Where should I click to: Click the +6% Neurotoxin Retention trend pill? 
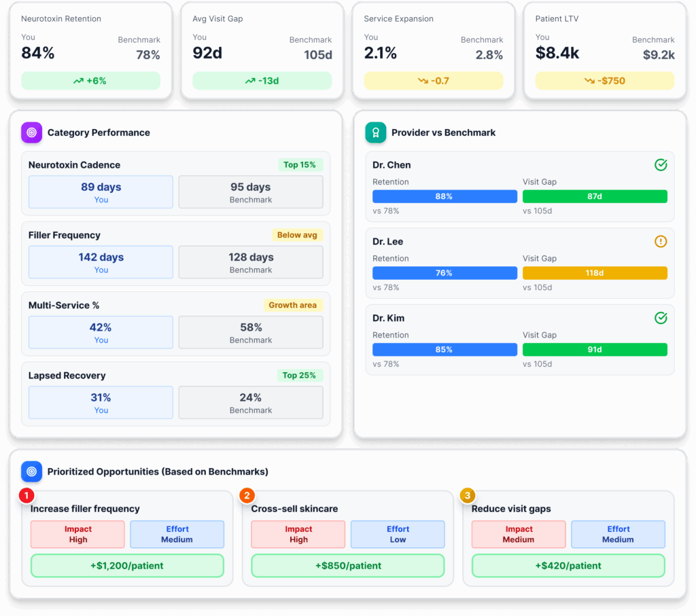(x=91, y=81)
